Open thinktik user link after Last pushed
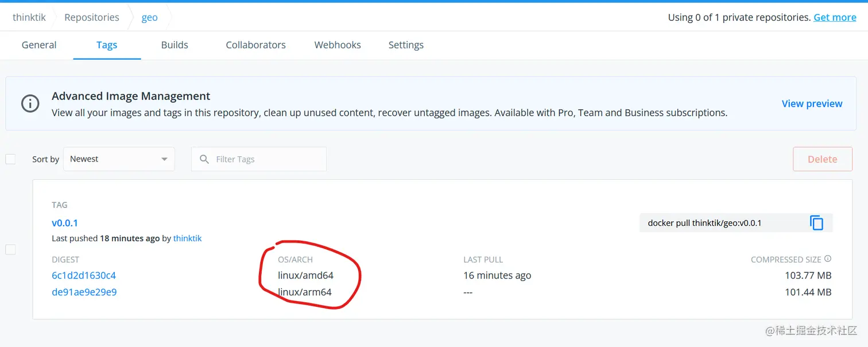 (x=187, y=238)
